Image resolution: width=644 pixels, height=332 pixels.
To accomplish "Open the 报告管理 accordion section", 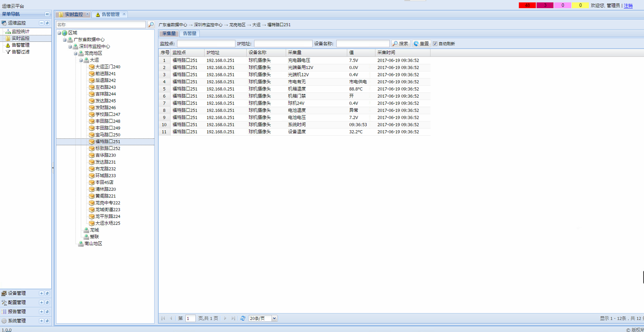I will (x=17, y=311).
